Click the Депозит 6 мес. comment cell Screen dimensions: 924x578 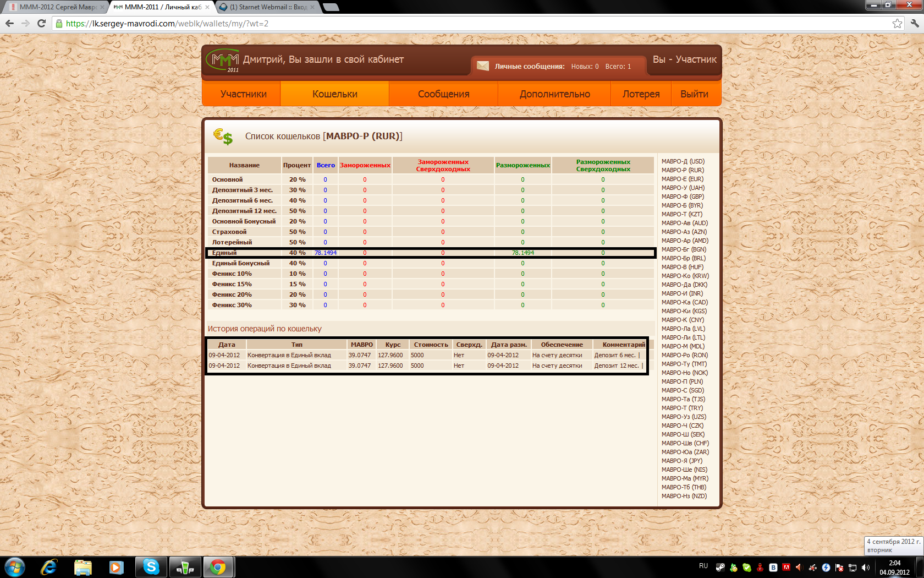tap(615, 355)
